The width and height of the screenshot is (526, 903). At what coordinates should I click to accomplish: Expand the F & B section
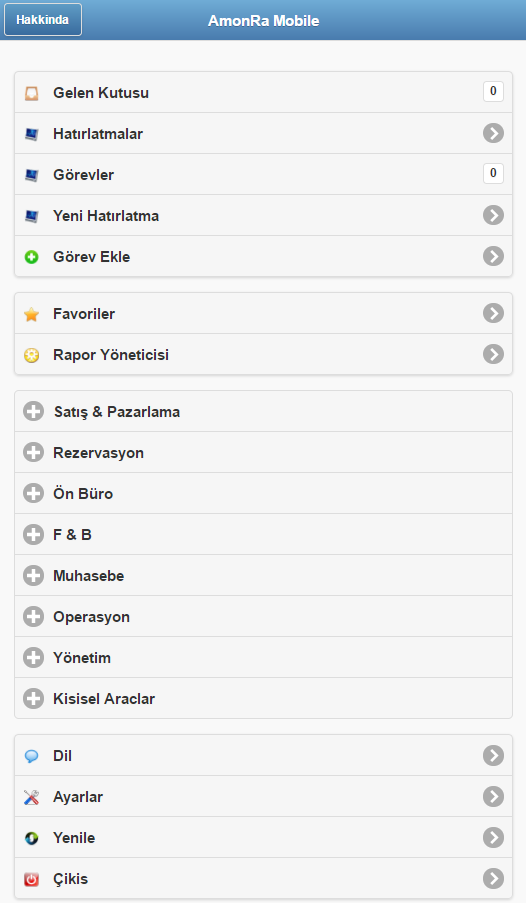pos(263,534)
